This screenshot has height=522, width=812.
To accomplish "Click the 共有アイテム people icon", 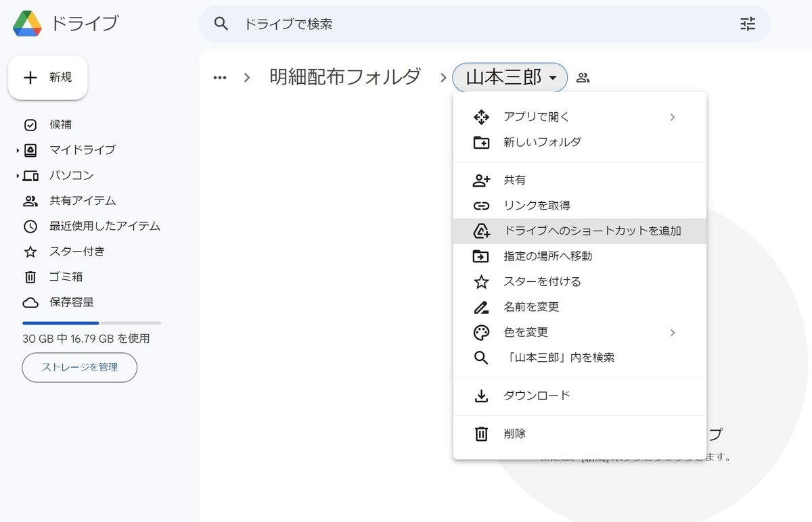I will [x=30, y=201].
